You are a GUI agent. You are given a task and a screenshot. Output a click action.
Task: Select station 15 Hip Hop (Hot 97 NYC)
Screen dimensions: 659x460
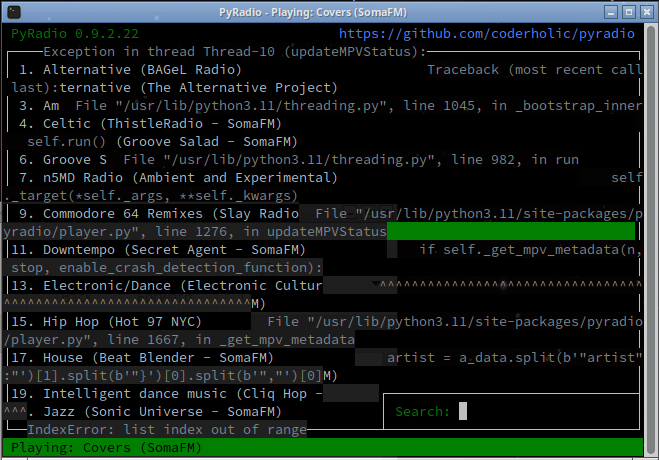pyautogui.click(x=106, y=322)
